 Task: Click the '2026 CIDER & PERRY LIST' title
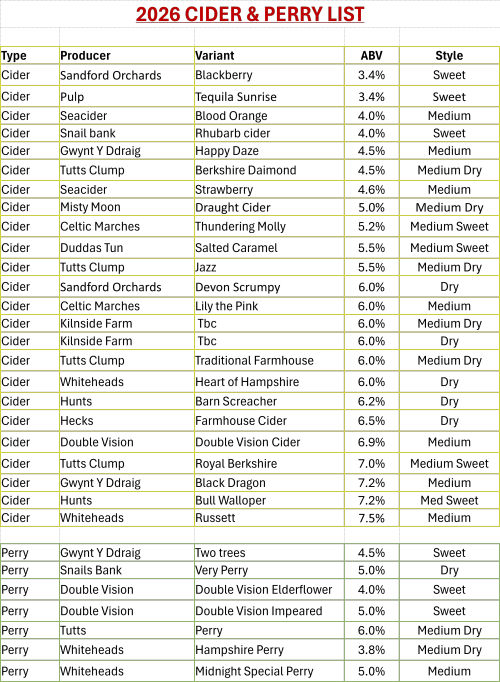pyautogui.click(x=250, y=14)
